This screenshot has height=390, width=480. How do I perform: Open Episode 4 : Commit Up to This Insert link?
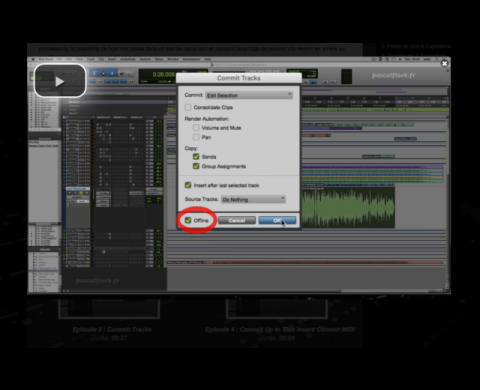(280, 330)
